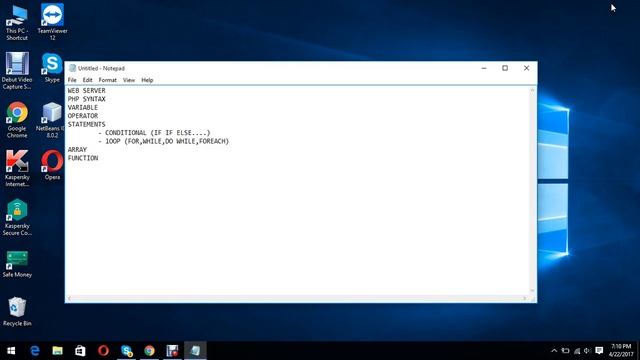Open the Edit menu in Notepad
The image size is (640, 360).
point(87,80)
